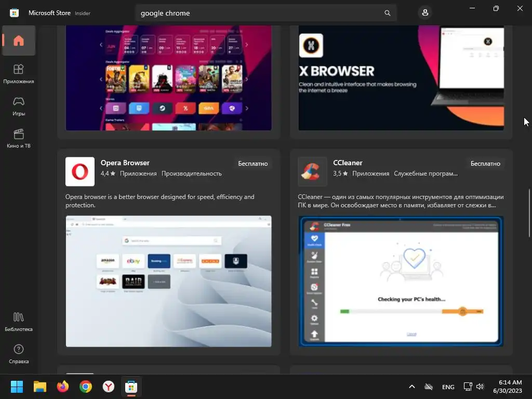
Task: Click Бесплатно button for Opera Browser
Action: coord(253,164)
